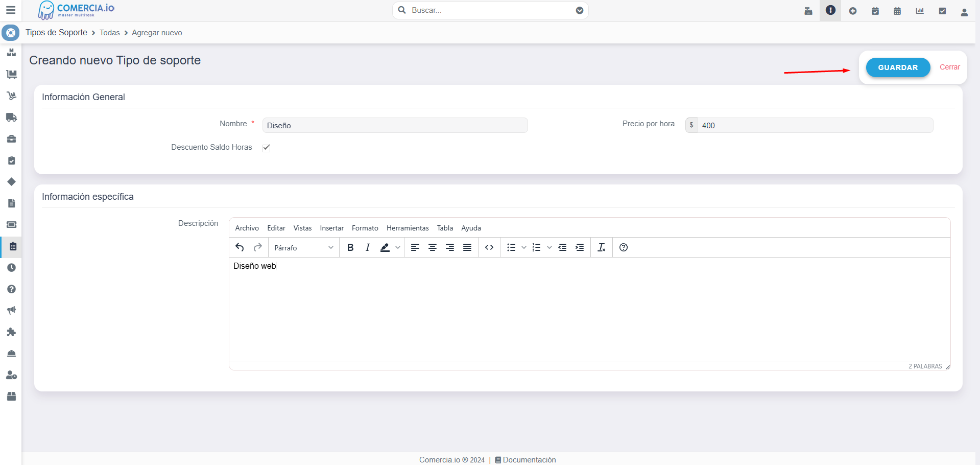Open the Insertar menu
980x465 pixels.
tap(332, 228)
